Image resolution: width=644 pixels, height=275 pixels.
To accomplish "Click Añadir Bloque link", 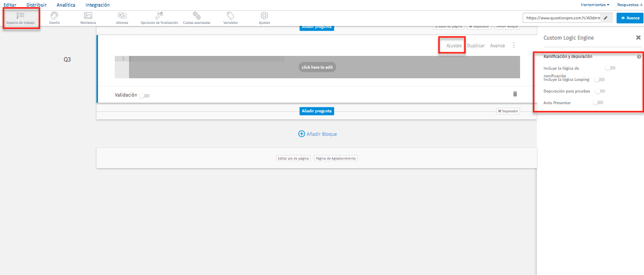I will coord(321,134).
